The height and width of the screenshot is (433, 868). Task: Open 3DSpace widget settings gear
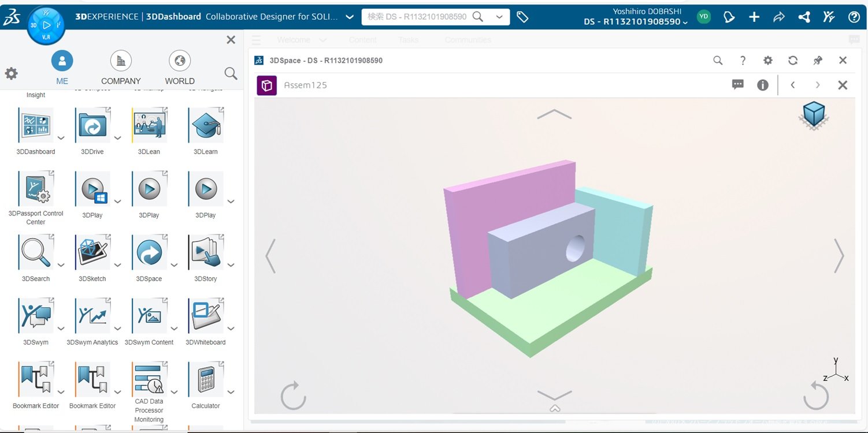(767, 60)
